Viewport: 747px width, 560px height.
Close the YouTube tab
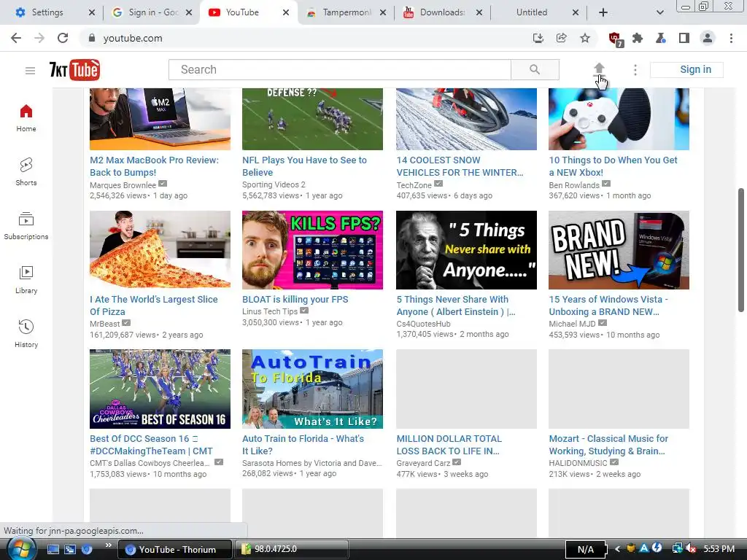pos(286,12)
